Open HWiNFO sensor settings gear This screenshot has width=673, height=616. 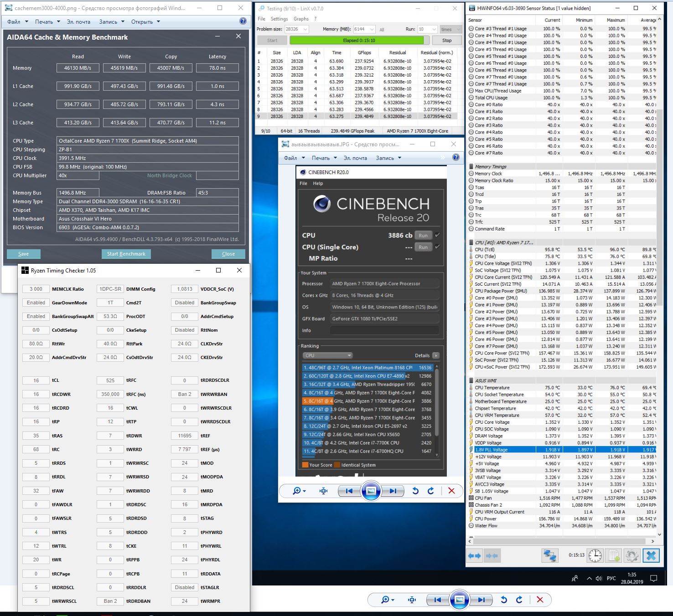(632, 555)
